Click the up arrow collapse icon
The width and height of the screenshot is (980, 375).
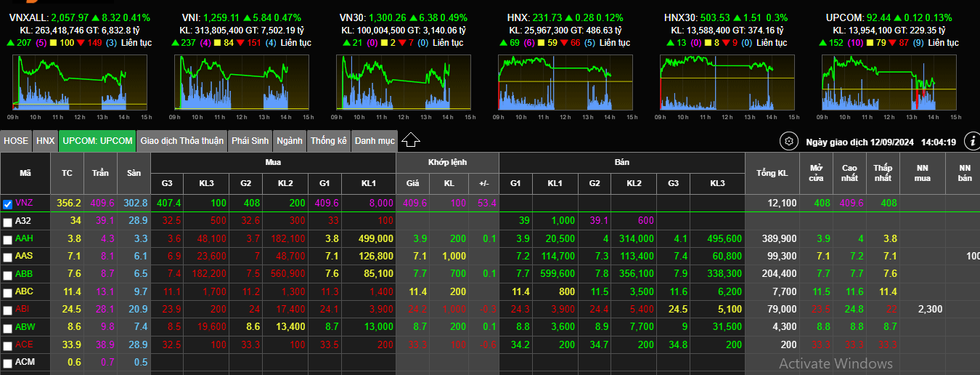coord(411,140)
